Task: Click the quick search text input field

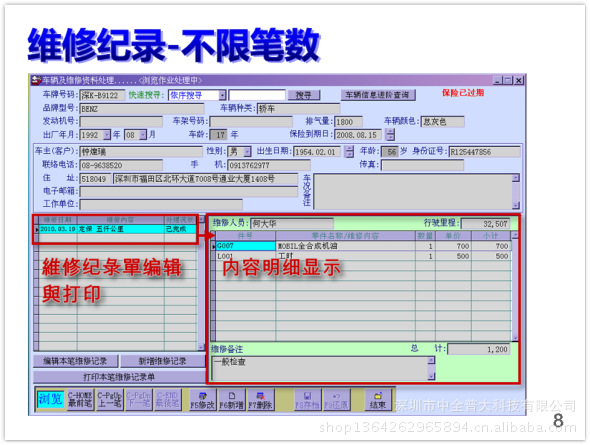Action: coord(257,95)
